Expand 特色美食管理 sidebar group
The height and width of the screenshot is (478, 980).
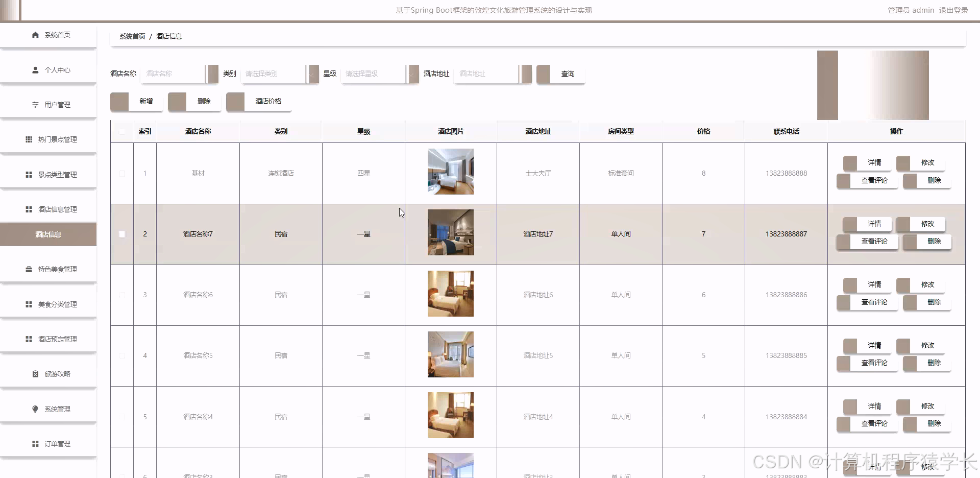tap(48, 269)
